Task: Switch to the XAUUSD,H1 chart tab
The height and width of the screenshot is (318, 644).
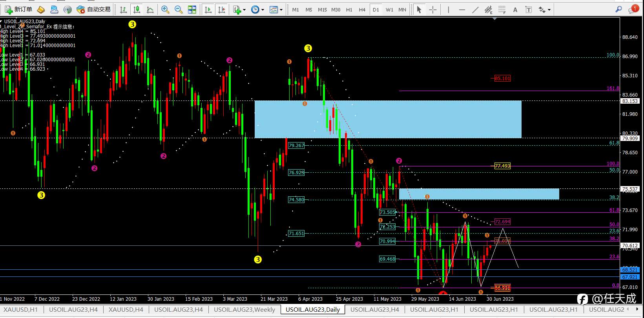Action: (x=21, y=310)
